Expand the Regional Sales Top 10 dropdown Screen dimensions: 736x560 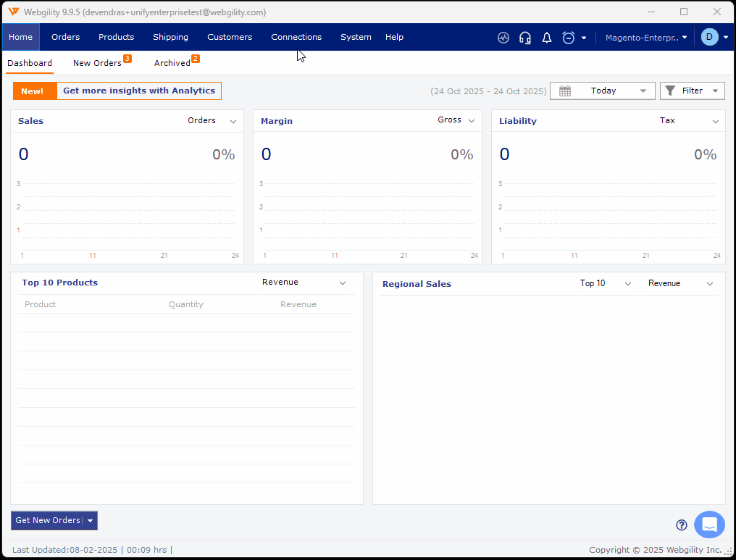point(628,284)
